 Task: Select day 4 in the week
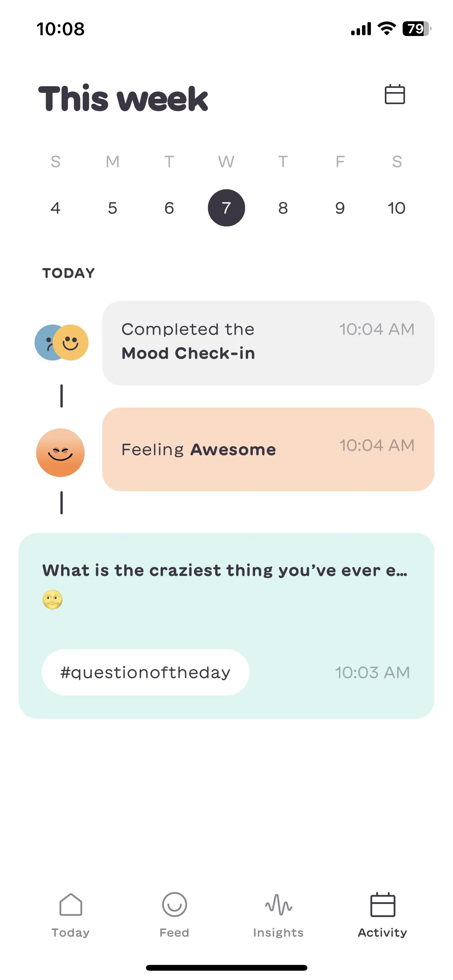pos(55,208)
